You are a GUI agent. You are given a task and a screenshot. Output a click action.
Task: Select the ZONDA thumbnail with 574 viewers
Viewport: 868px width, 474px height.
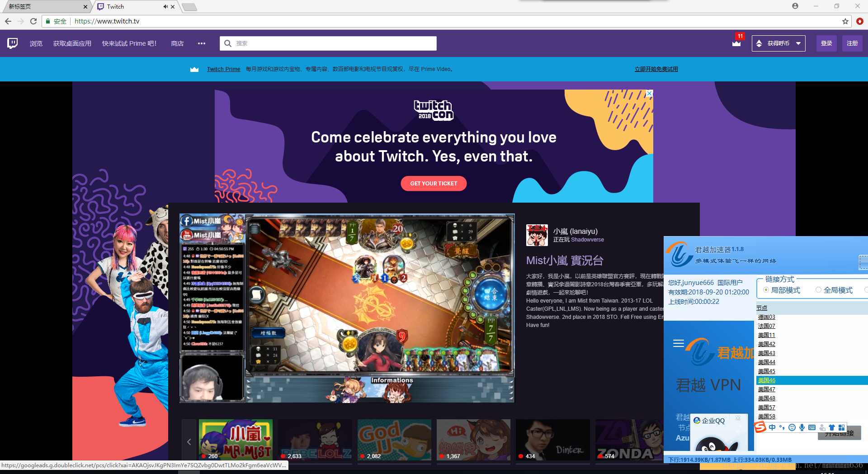(x=629, y=440)
